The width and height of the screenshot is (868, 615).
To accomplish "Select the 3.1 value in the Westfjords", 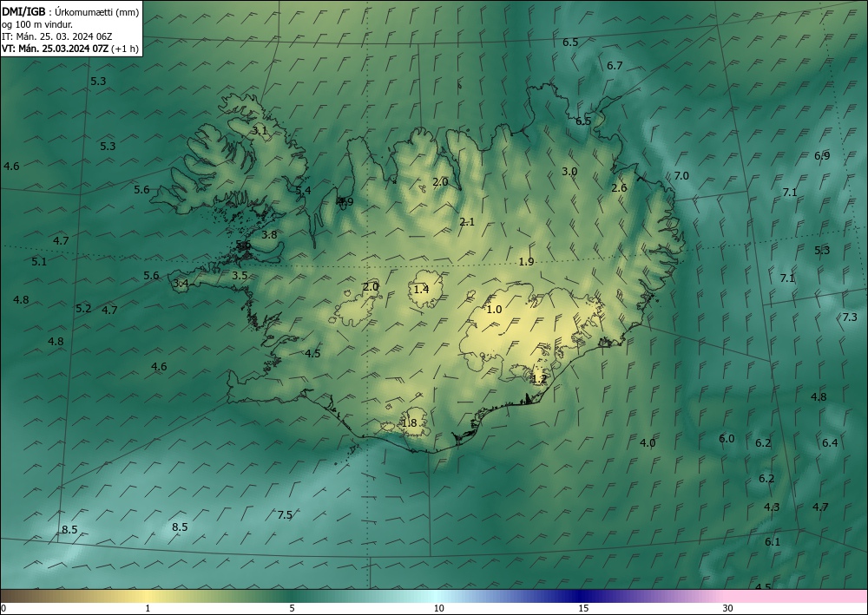I will click(x=260, y=130).
